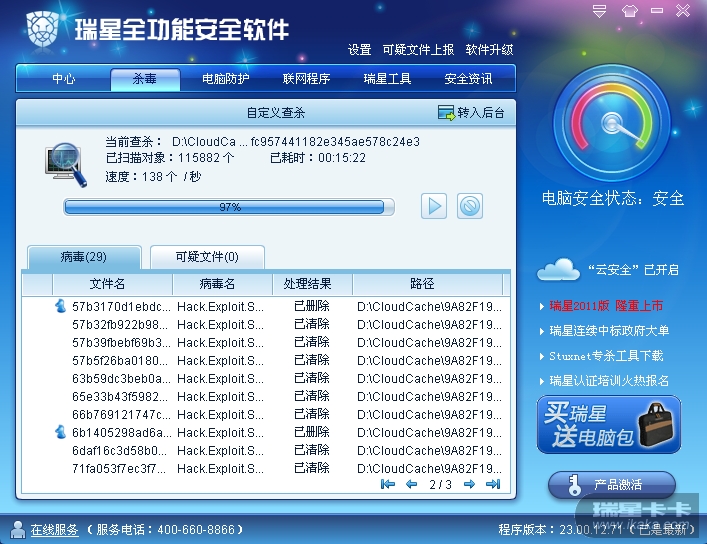
Task: Click the key icon on 产品激活
Action: (x=574, y=485)
